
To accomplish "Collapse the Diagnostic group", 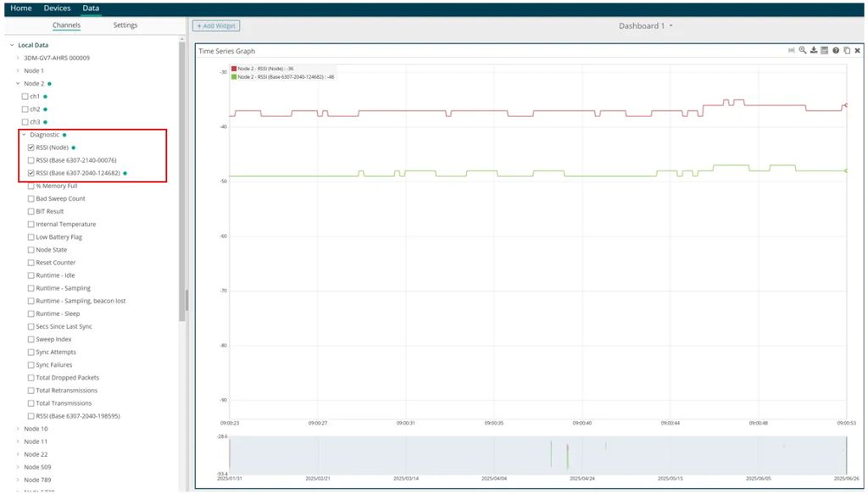I will click(24, 135).
